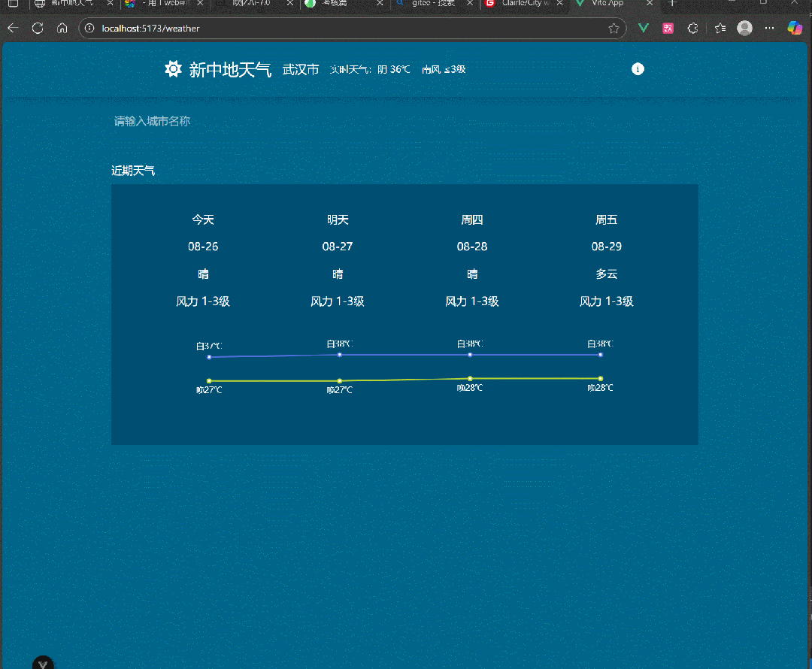812x669 pixels.
Task: Click today's 晚27℃ point on the chart
Action: (208, 379)
